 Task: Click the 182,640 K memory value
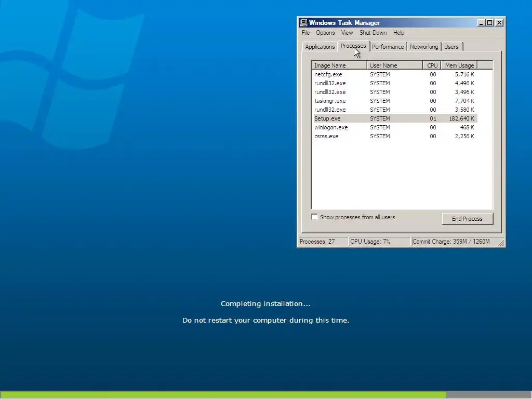461,118
